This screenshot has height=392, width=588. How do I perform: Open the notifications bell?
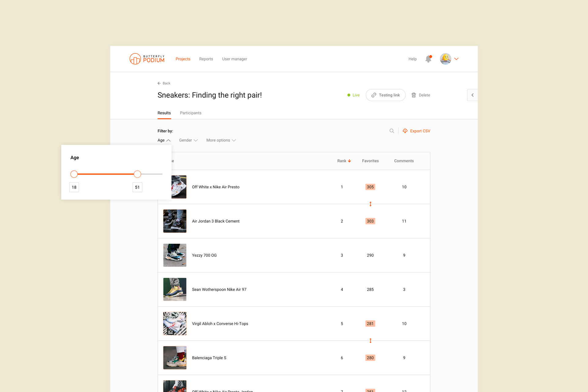tap(428, 59)
